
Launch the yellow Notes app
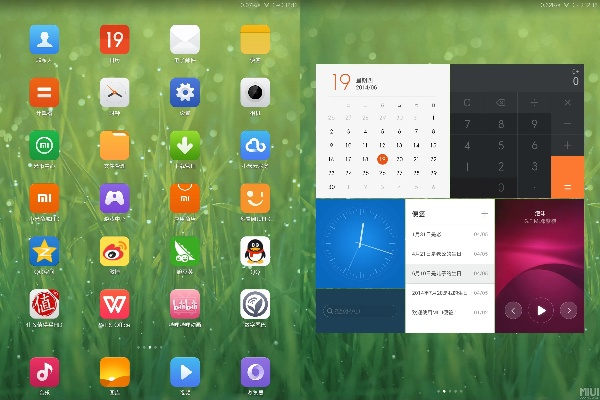point(255,40)
